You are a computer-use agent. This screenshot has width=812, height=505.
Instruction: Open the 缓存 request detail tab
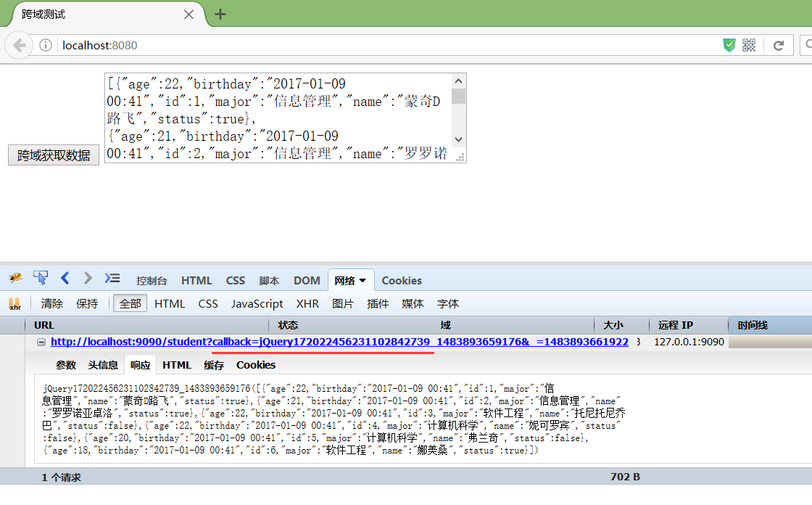coord(213,365)
